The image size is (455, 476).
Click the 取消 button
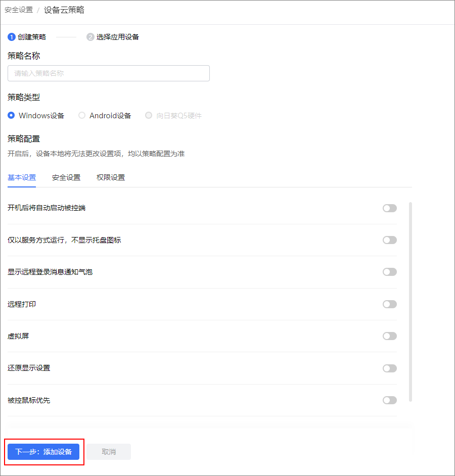(x=109, y=452)
